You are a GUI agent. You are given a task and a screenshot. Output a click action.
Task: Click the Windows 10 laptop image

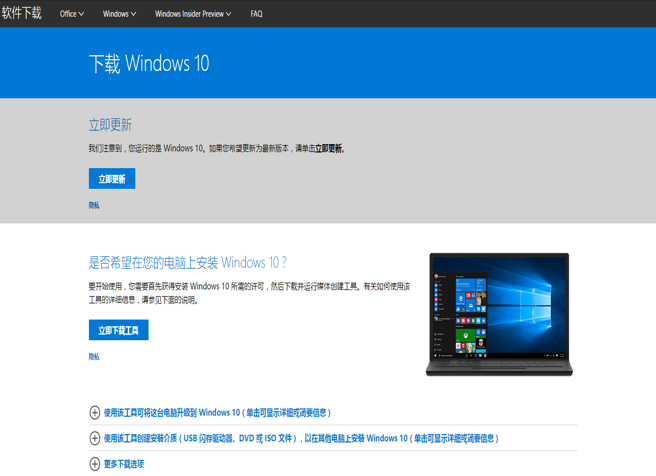point(499,314)
